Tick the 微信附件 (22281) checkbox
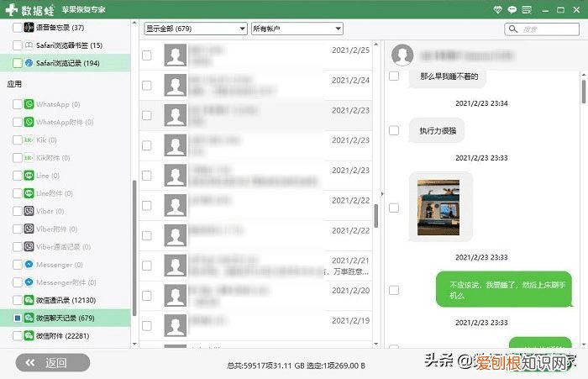 [x=18, y=335]
